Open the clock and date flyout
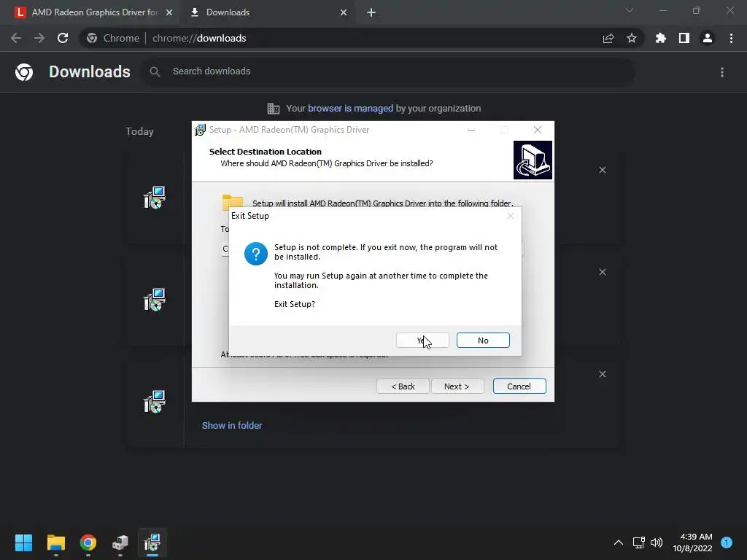The height and width of the screenshot is (560, 747). click(x=692, y=542)
